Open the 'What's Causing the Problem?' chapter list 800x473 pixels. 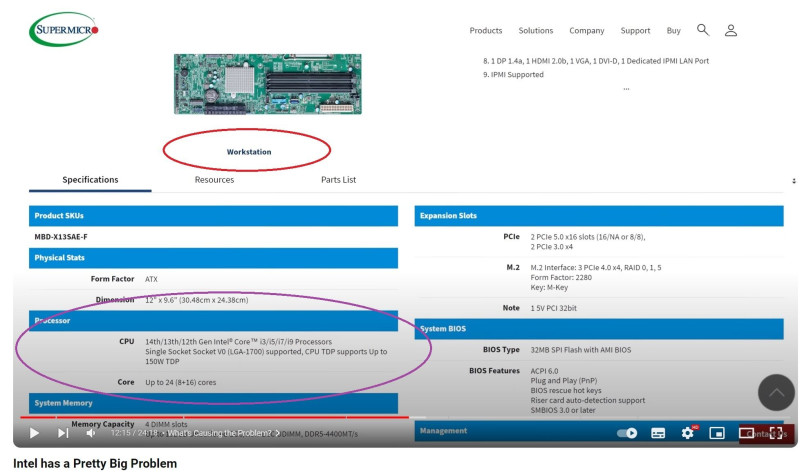[x=223, y=433]
